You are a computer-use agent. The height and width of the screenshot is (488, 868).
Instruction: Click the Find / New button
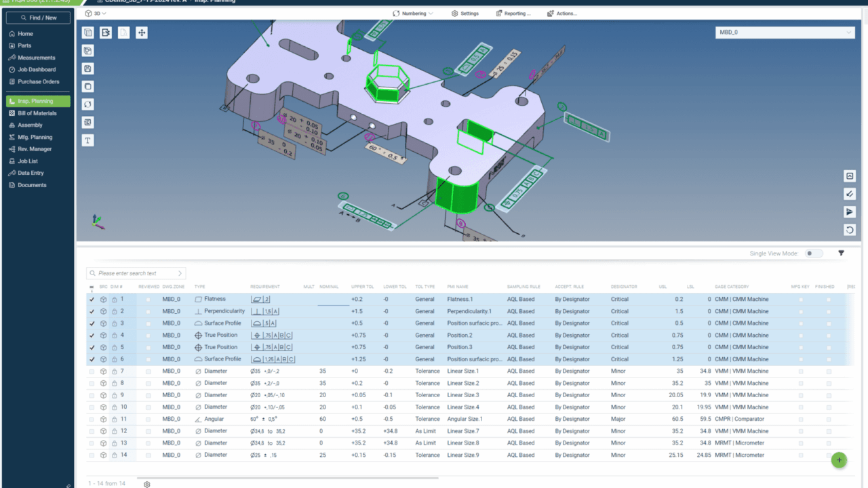pyautogui.click(x=39, y=18)
